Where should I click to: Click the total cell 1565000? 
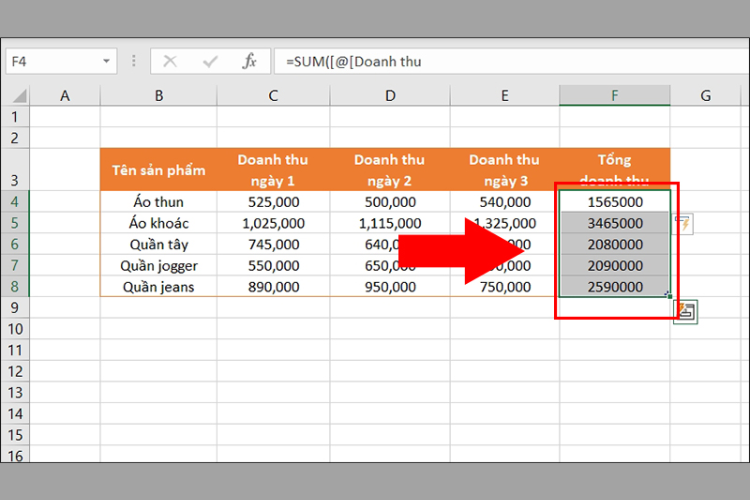coord(615,201)
